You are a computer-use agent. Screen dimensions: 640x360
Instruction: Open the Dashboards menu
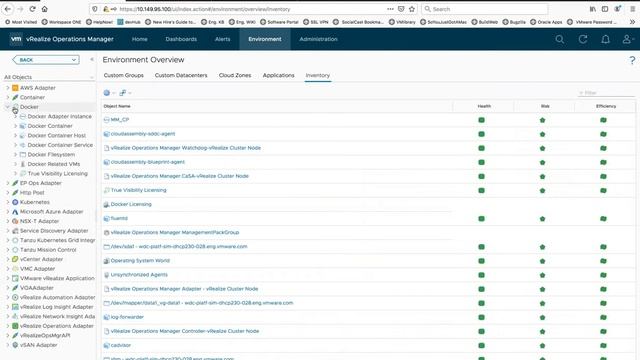coord(181,39)
